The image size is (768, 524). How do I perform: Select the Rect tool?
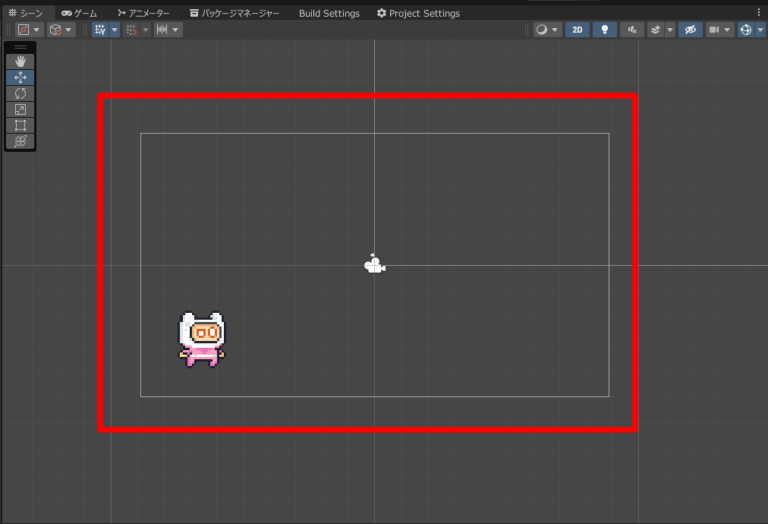point(20,125)
